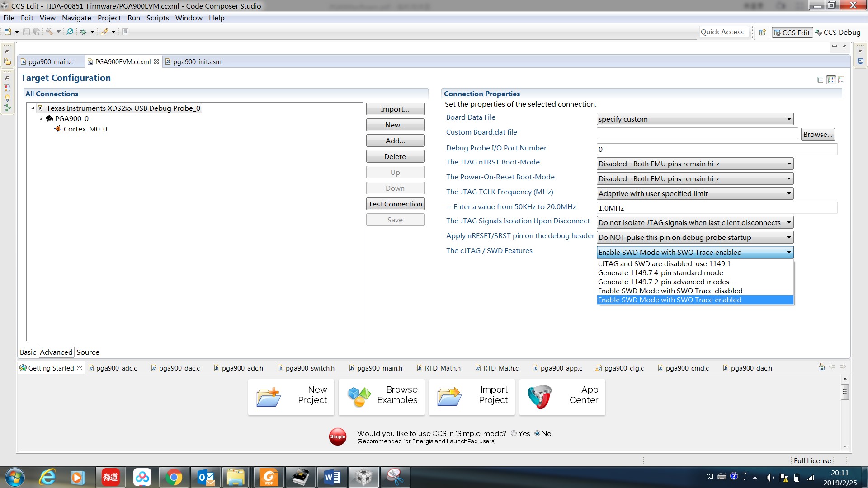Viewport: 868px width, 488px height.
Task: Click the Save All toolbar icon
Action: click(x=37, y=32)
